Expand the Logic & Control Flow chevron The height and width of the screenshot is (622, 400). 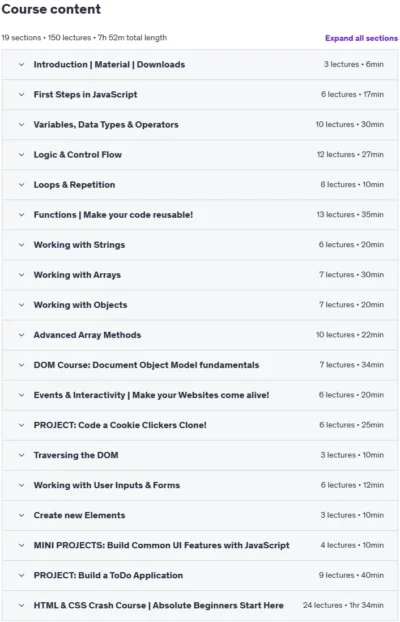(21, 155)
